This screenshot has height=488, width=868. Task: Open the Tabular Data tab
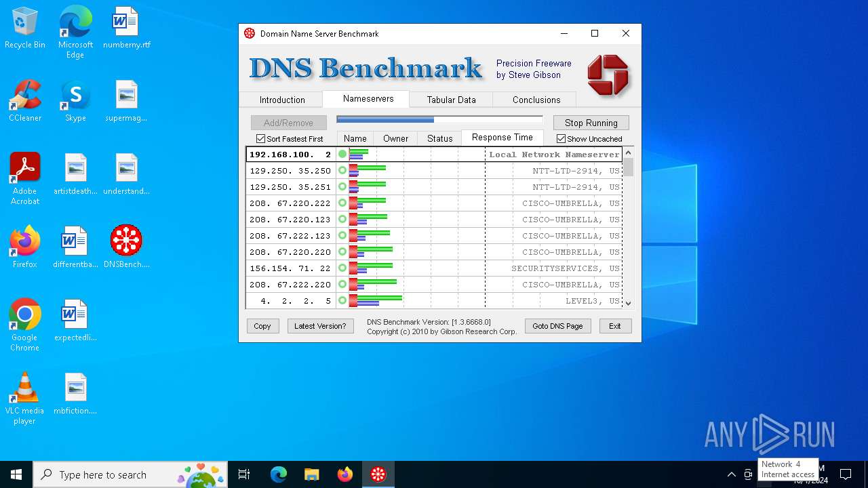[451, 100]
